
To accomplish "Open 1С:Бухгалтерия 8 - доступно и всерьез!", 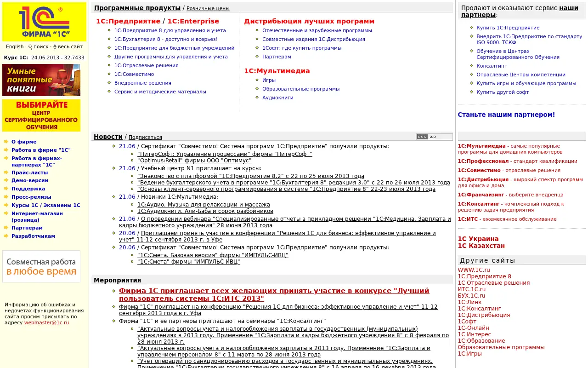I will pyautogui.click(x=166, y=39).
